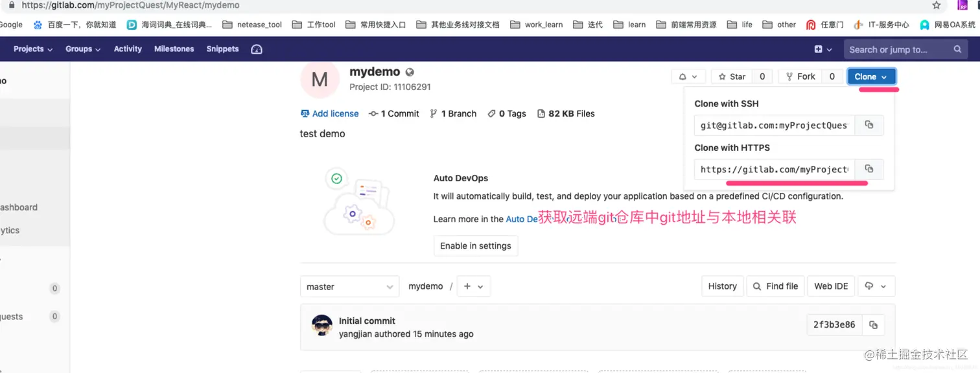
Task: Click the Add license link
Action: (329, 113)
